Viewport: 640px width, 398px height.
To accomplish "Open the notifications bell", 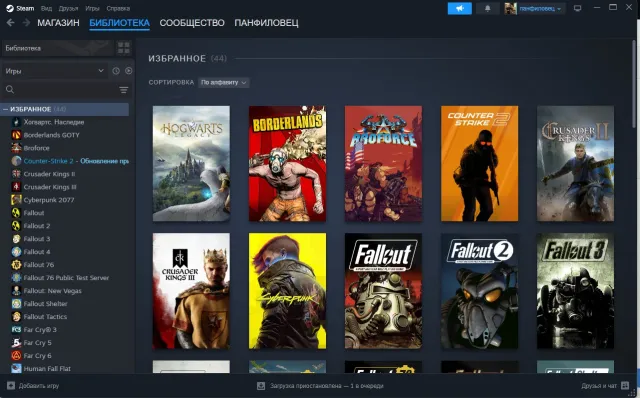I will coord(487,9).
